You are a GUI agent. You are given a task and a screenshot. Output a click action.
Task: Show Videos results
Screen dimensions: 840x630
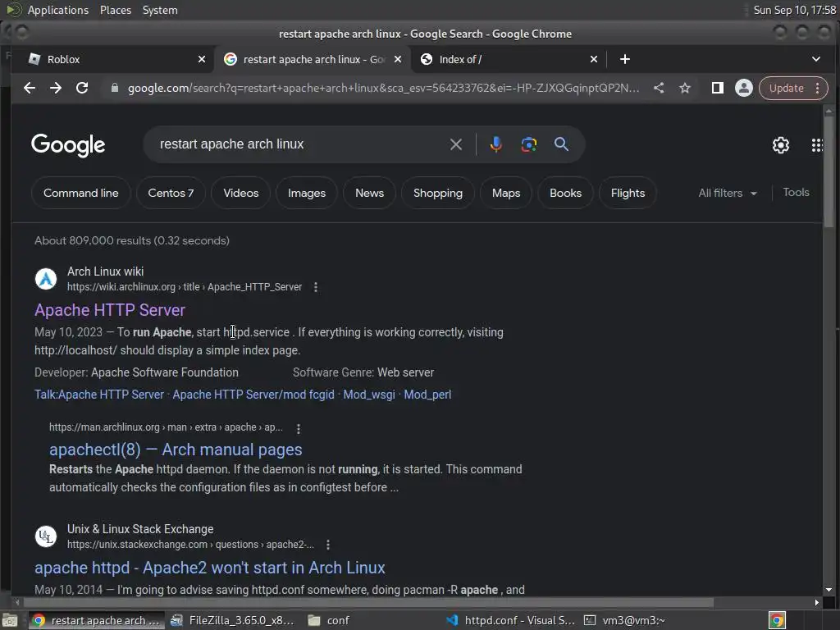pos(240,193)
